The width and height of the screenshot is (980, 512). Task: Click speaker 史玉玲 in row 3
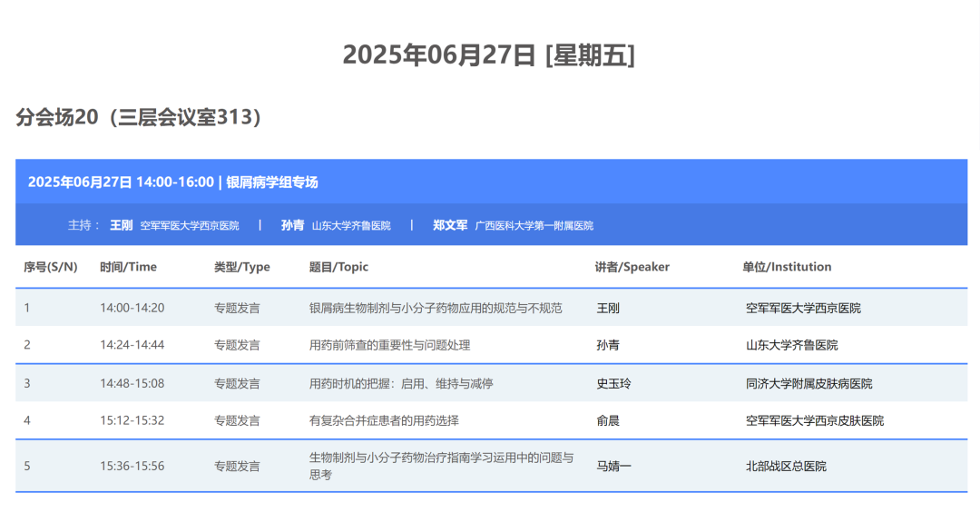[x=613, y=383]
